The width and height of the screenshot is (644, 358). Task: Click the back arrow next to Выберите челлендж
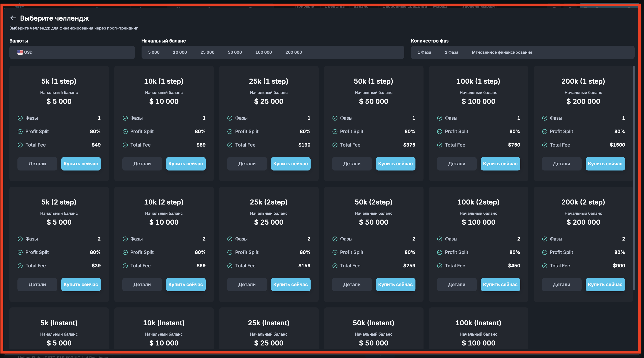click(x=13, y=18)
